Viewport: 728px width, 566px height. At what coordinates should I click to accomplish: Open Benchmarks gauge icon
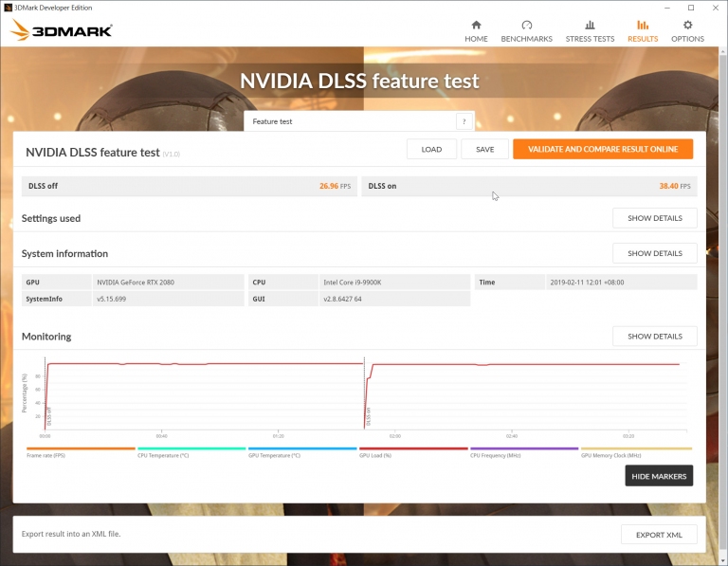tap(526, 25)
